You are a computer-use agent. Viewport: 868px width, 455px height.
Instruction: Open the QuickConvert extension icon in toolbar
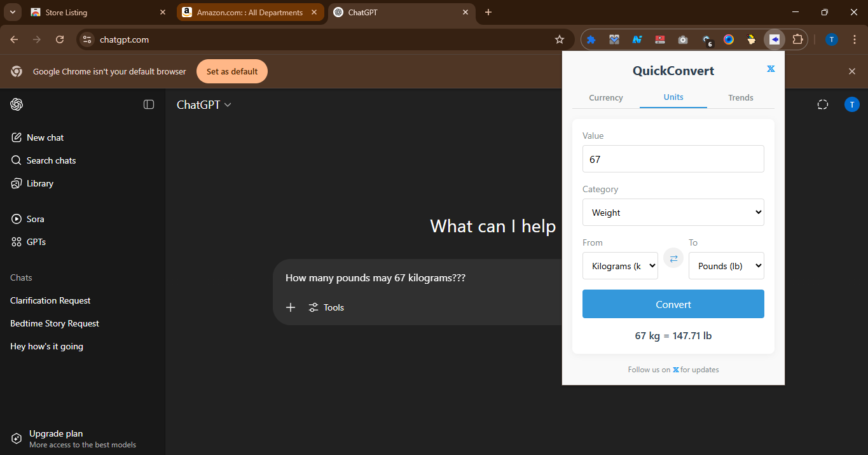click(774, 39)
